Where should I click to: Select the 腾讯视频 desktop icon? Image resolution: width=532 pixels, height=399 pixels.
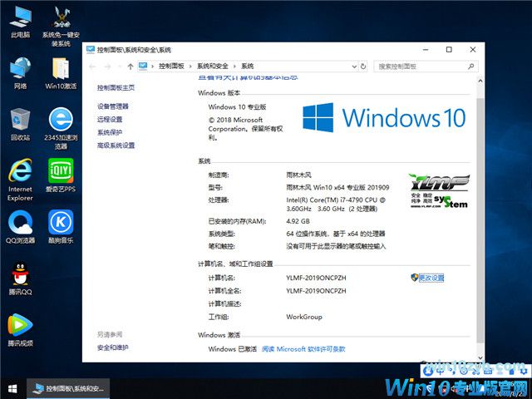pyautogui.click(x=20, y=330)
